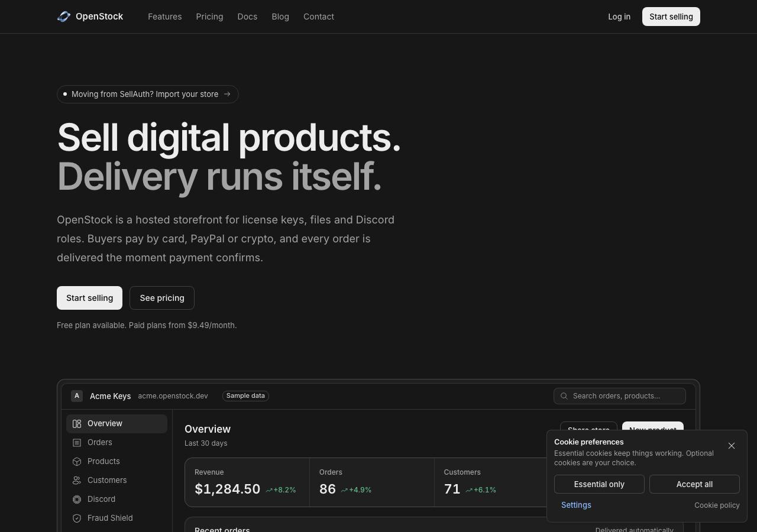757x532 pixels.
Task: Click the Customers trend arrow icon
Action: coord(469,490)
